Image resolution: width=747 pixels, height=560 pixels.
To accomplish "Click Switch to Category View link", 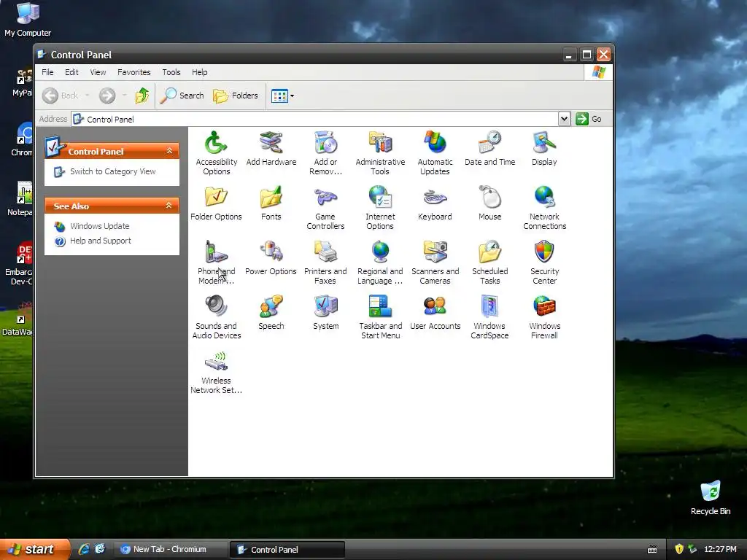I will [x=112, y=171].
